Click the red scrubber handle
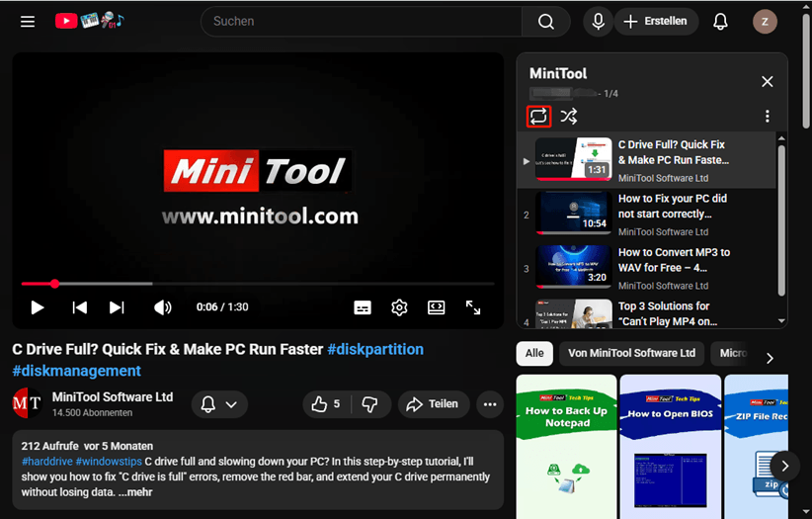The width and height of the screenshot is (812, 519). click(54, 284)
